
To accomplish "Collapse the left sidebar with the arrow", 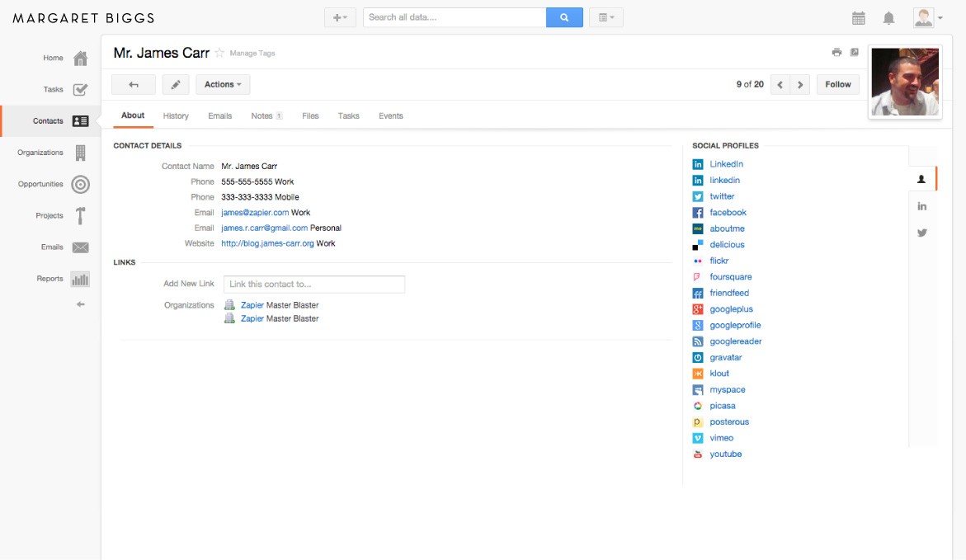I will coord(80,304).
